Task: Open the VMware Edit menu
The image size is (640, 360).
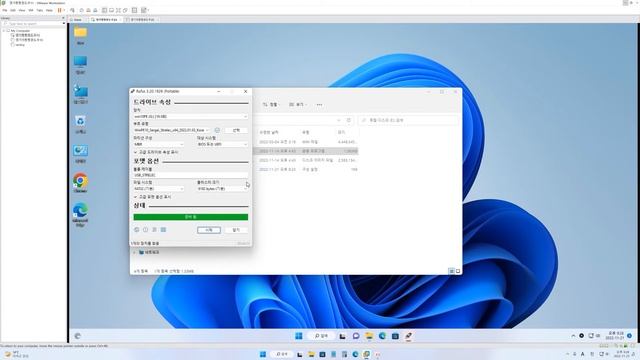Action: pos(13,10)
